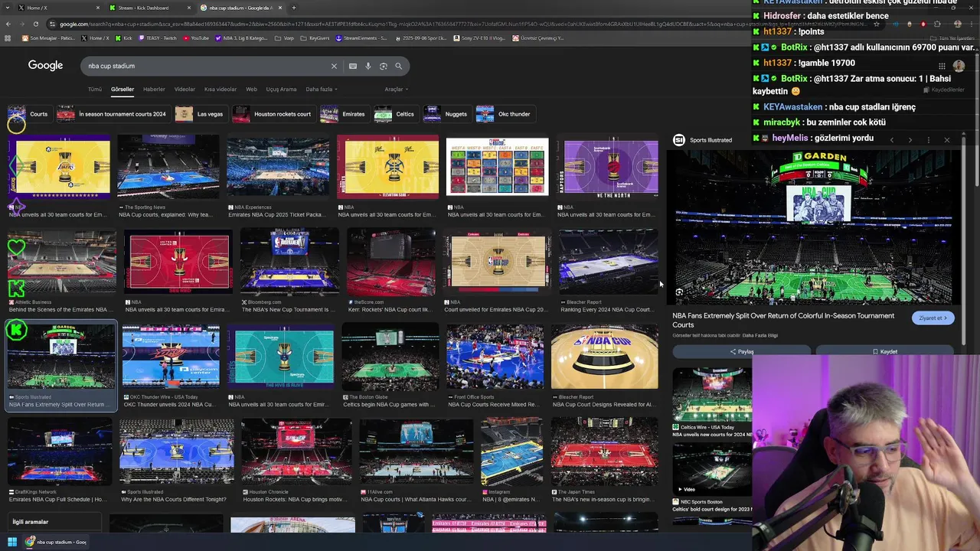Open NBA Fans Extremely Split article title
The height and width of the screenshot is (551, 980).
tap(783, 320)
